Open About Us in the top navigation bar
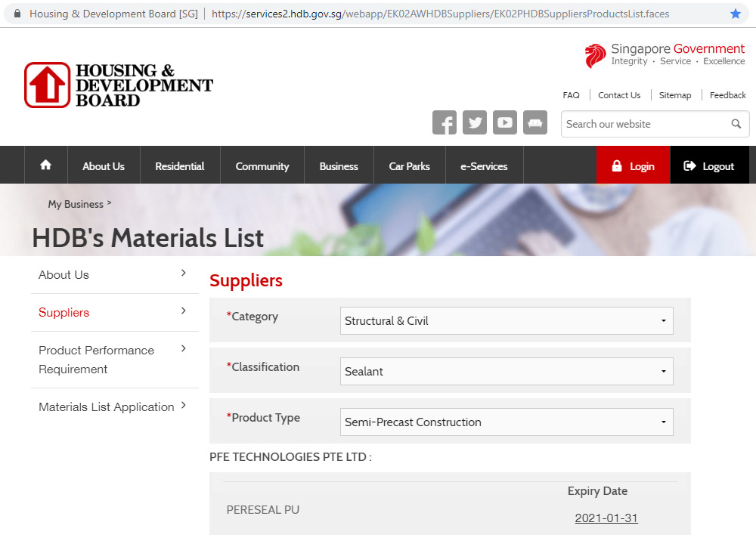This screenshot has height=541, width=756. coord(104,166)
